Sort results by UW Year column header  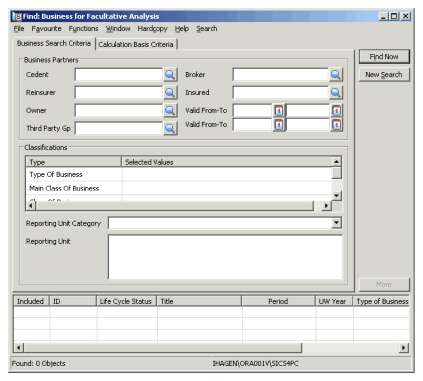(334, 301)
